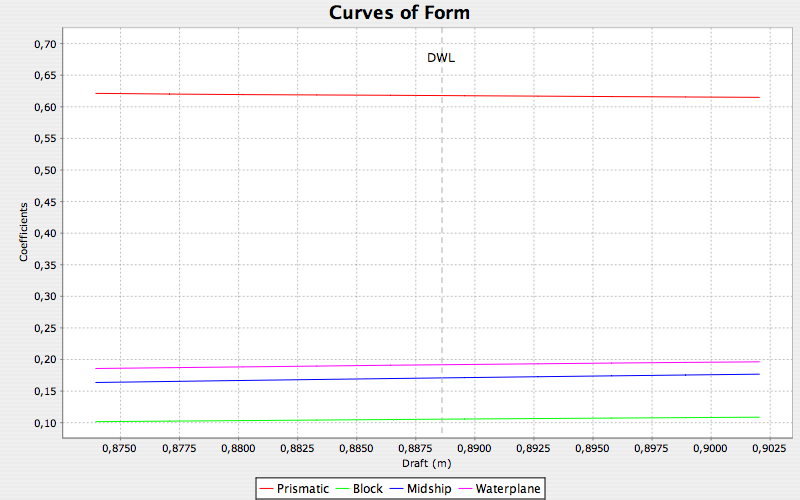Click the red Prismatic legend line swatch

pos(265,488)
